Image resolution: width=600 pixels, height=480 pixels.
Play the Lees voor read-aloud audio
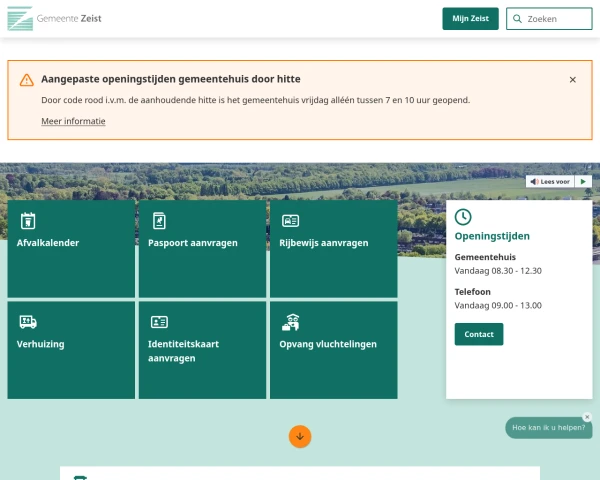[583, 181]
